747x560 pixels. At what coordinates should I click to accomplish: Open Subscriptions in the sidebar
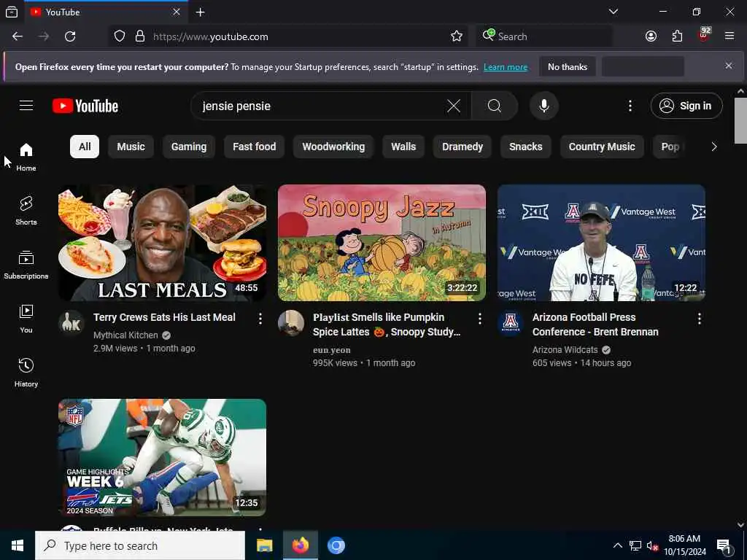point(26,265)
